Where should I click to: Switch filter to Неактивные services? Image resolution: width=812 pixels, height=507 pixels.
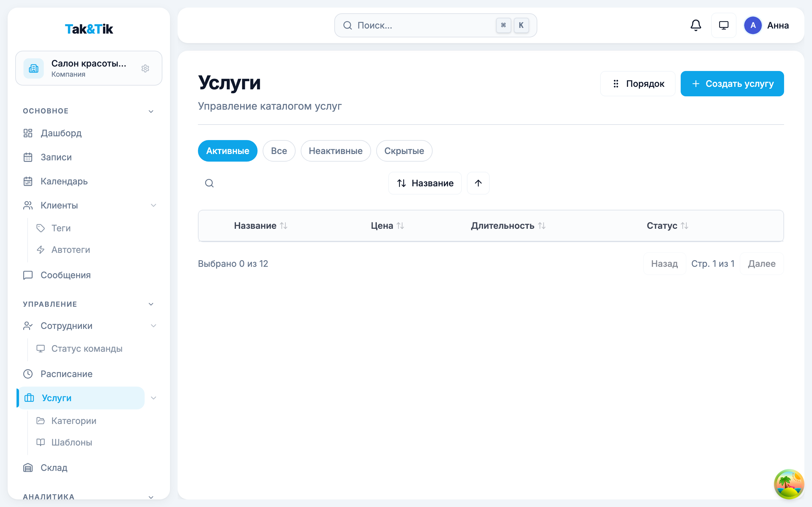pyautogui.click(x=336, y=151)
